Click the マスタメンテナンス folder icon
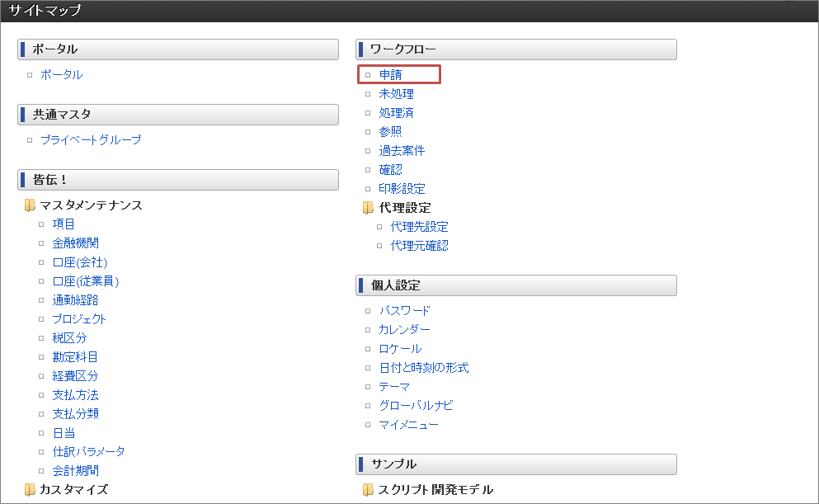This screenshot has width=819, height=504. [31, 205]
